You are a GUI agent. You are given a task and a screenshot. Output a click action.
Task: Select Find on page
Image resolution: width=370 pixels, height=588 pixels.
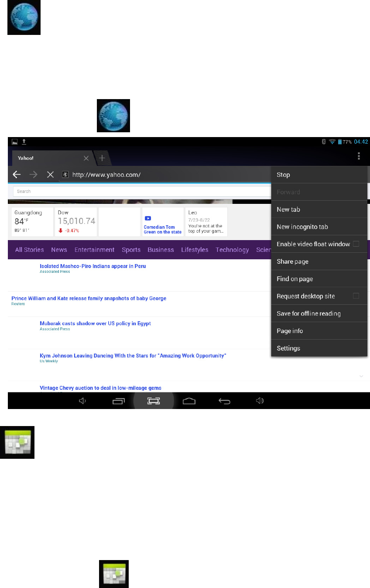(x=319, y=279)
